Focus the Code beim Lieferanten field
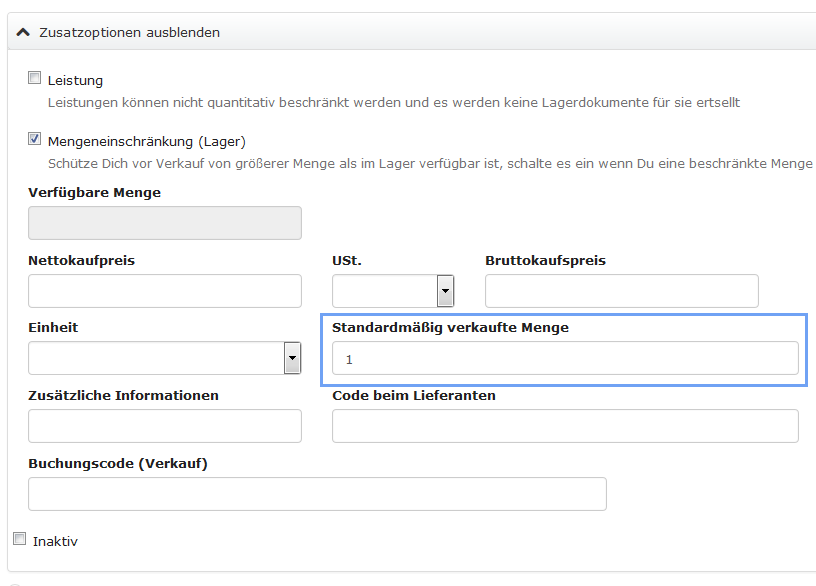816x586 pixels. point(565,425)
